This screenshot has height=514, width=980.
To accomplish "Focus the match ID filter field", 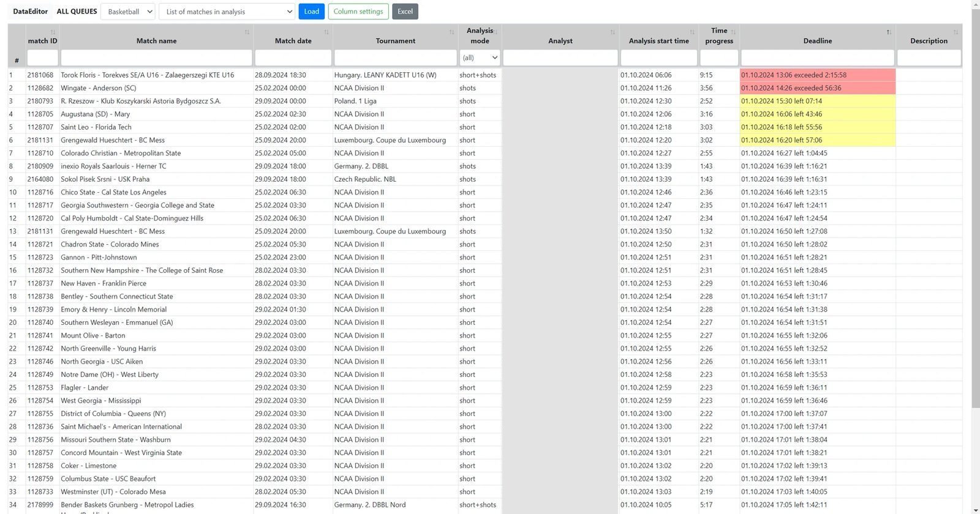I will coord(42,58).
